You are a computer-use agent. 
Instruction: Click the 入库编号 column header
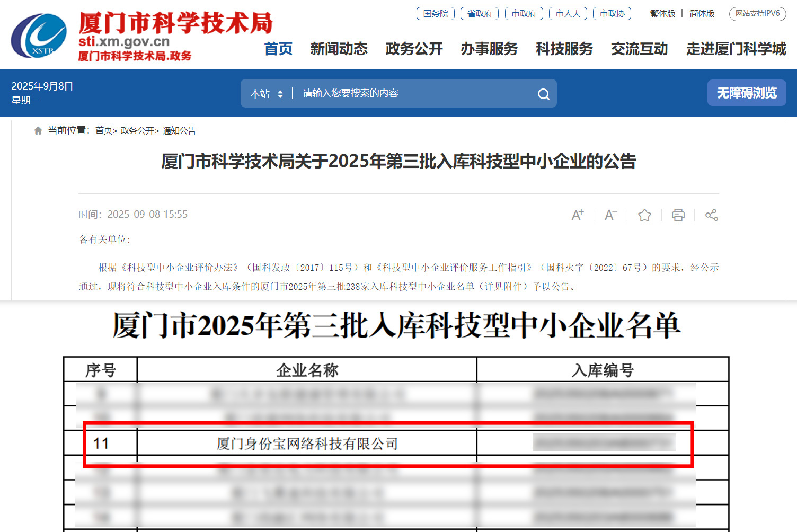(603, 370)
